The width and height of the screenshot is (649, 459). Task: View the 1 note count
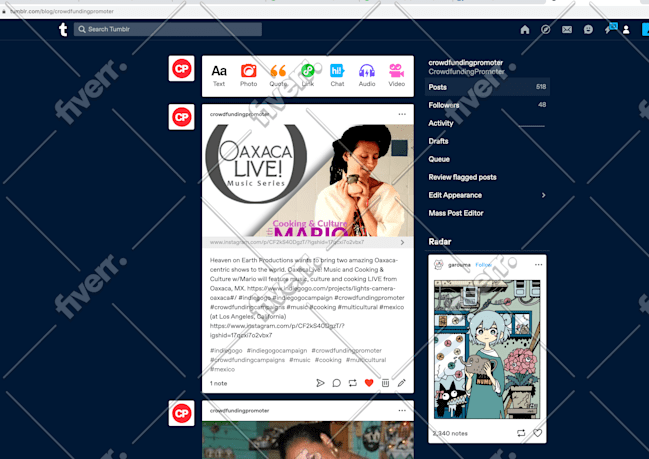[218, 384]
